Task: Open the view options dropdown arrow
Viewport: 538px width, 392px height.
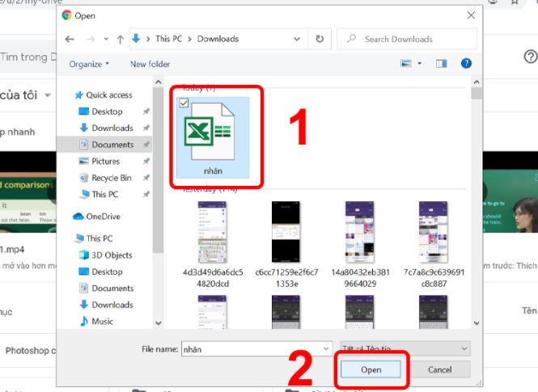Action: coord(419,63)
